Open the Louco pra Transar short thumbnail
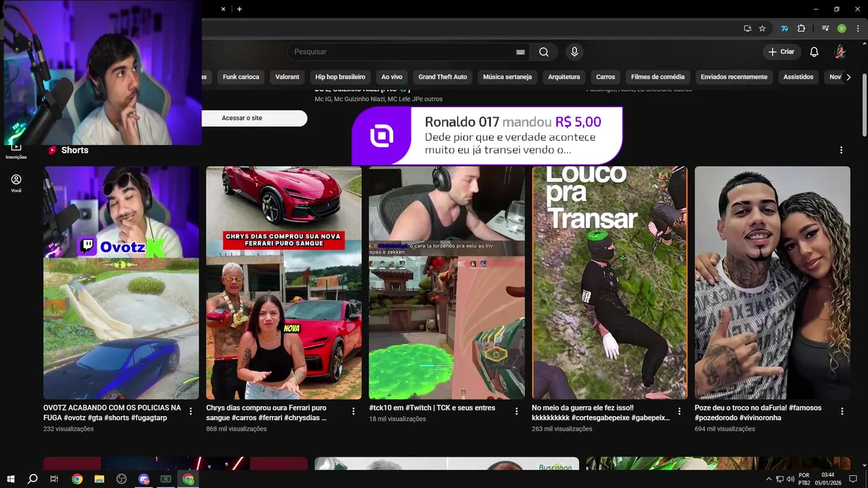Viewport: 868px width, 488px height. [x=610, y=283]
